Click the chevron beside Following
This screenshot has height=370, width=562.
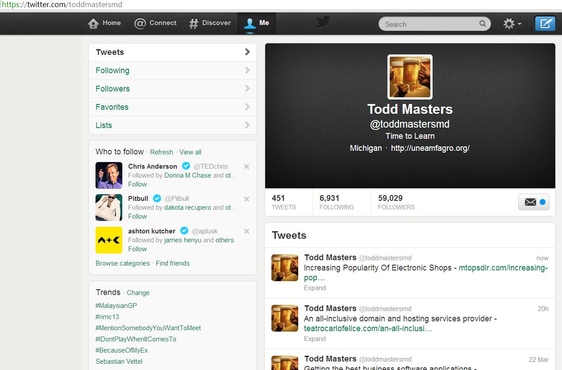(247, 70)
